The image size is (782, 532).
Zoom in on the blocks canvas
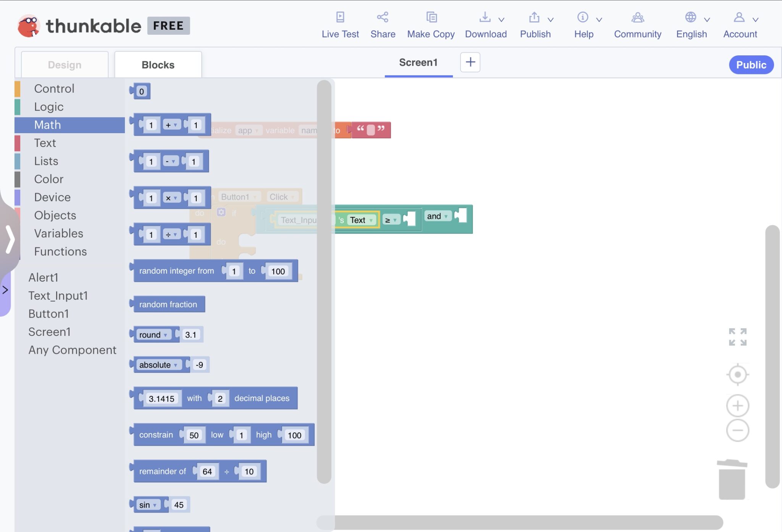737,405
